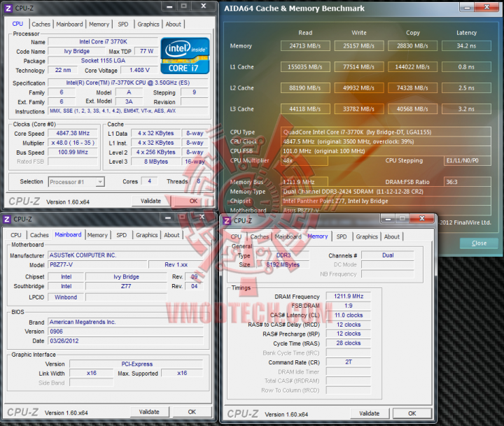Click CAS# Latency 11.0 clocks value
Screen dimensions: 504x426
coord(349,315)
